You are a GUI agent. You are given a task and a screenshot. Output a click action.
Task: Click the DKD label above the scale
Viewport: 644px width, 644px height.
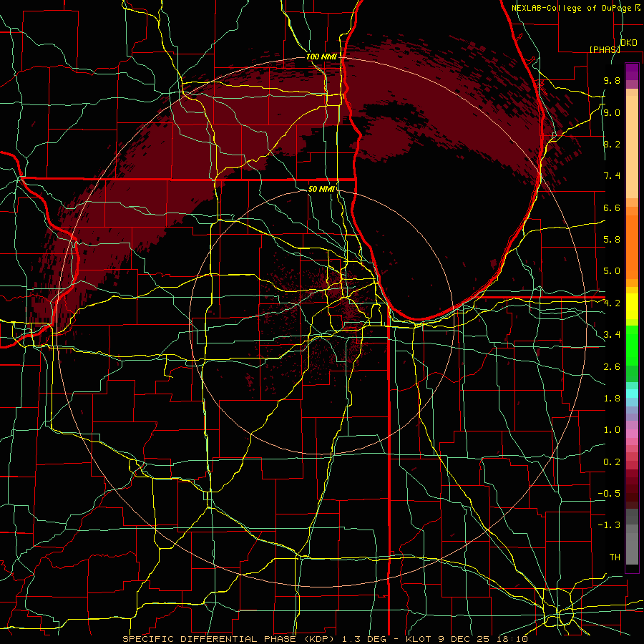(629, 43)
